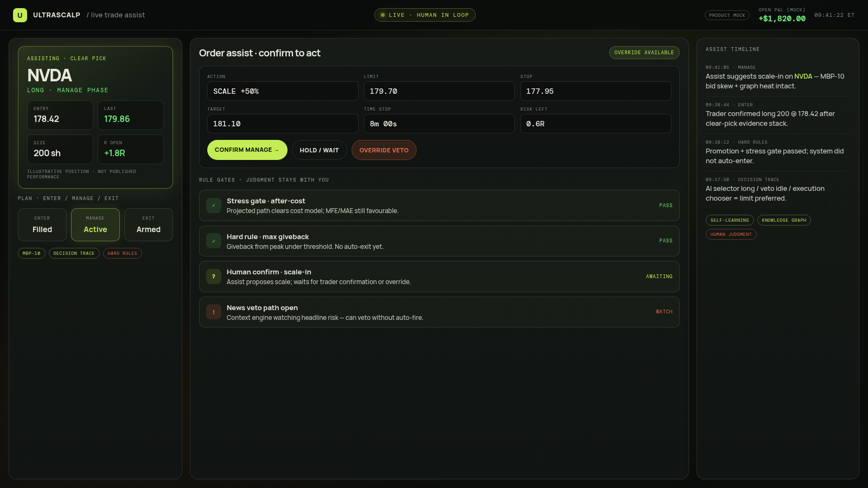Open the 09:38:44 Enter timeline entry
The image size is (868, 488).
pos(778,115)
